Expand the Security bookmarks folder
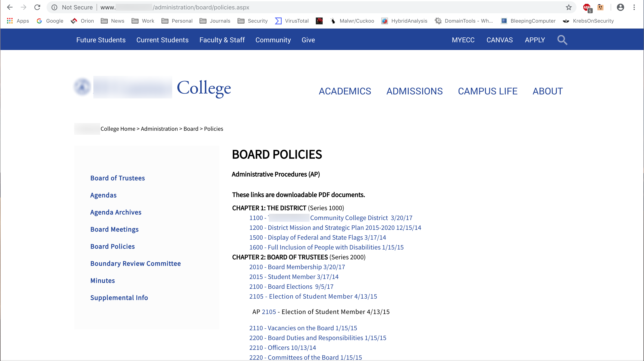The image size is (644, 361). (253, 21)
